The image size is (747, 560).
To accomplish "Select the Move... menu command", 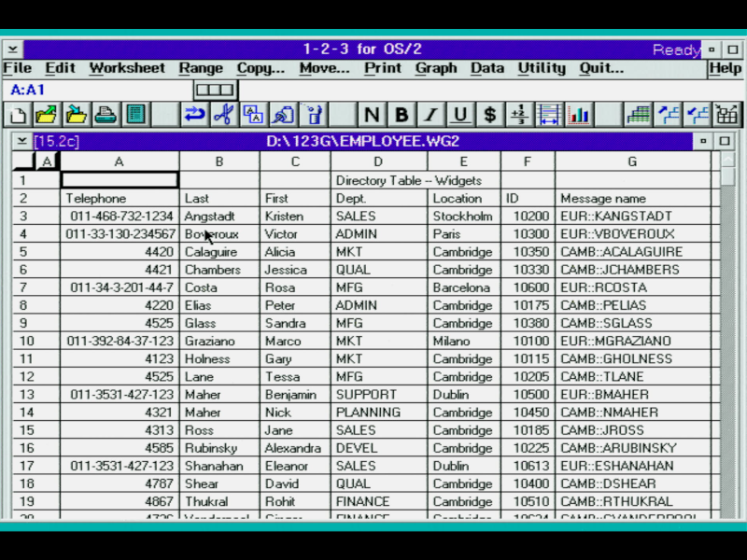I will pos(324,68).
